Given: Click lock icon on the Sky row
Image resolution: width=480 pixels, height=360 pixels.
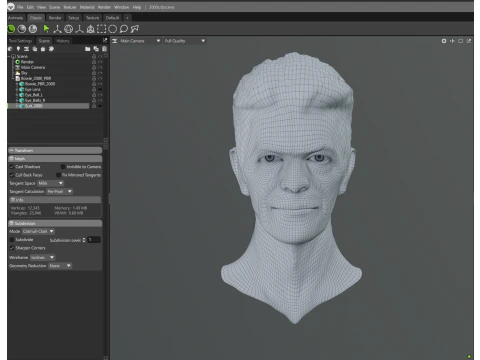Looking at the screenshot, I should [x=94, y=73].
